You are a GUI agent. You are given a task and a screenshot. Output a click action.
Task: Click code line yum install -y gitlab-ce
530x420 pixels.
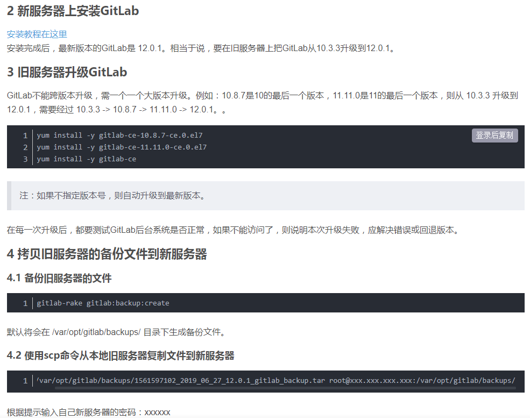[87, 159]
